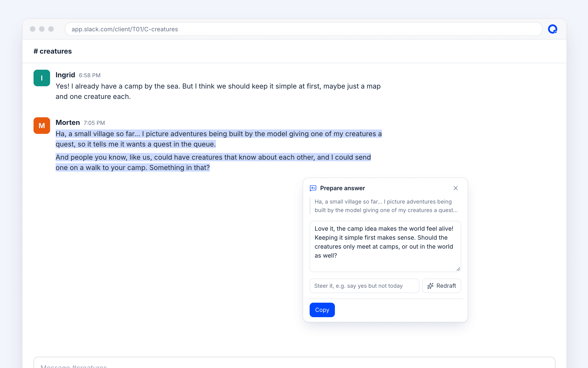This screenshot has width=588, height=368.
Task: Click Ingrid's message about camp by the sea
Action: [218, 91]
